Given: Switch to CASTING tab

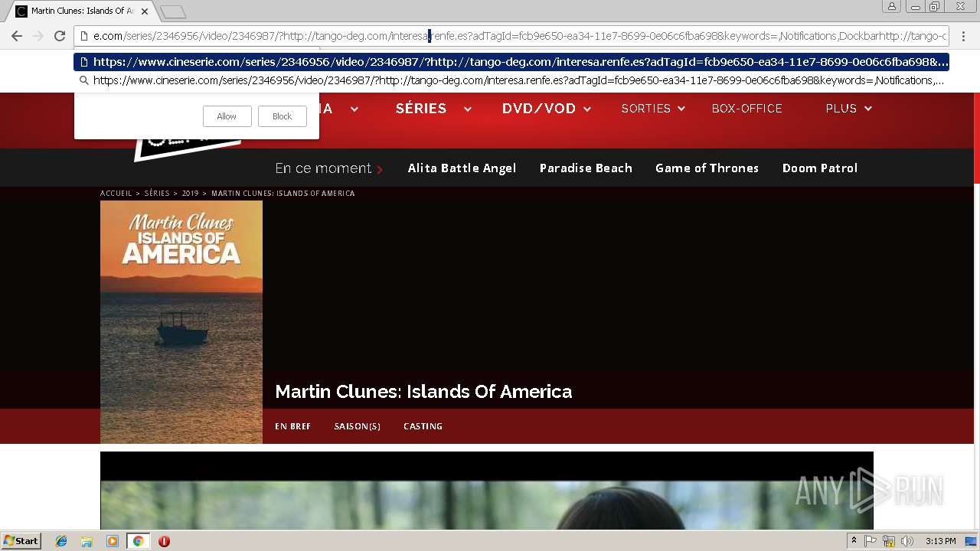Looking at the screenshot, I should (423, 426).
